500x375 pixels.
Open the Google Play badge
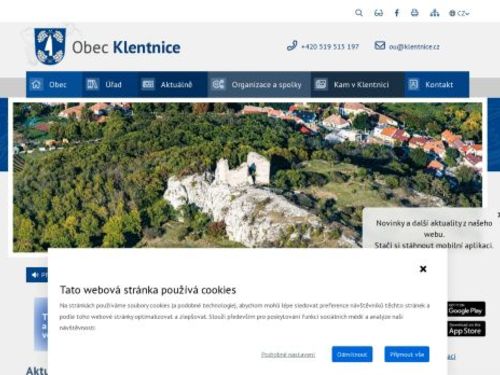[466, 309]
